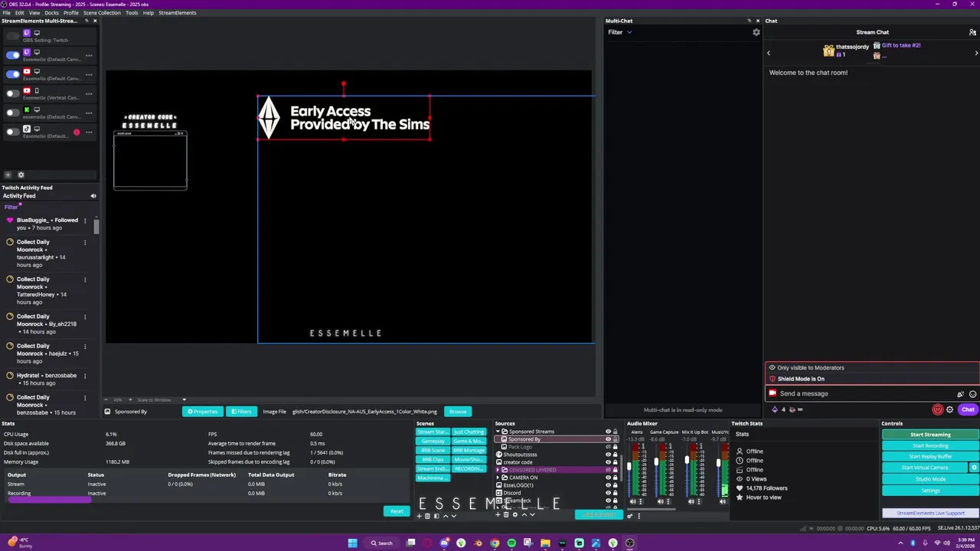The width and height of the screenshot is (980, 551).
Task: Open options for BlueBuggie_ followed event
Action: pyautogui.click(x=85, y=220)
